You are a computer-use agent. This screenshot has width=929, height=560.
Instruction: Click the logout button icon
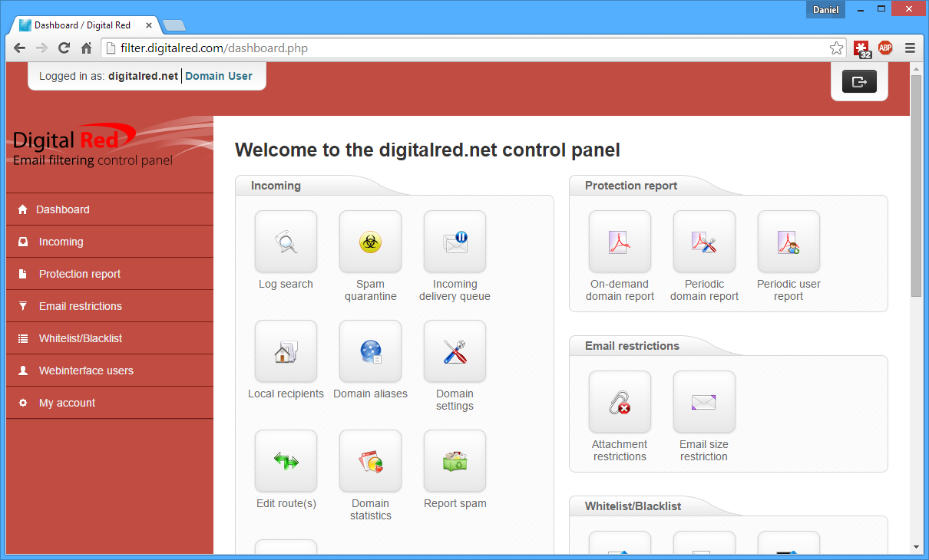click(x=859, y=81)
